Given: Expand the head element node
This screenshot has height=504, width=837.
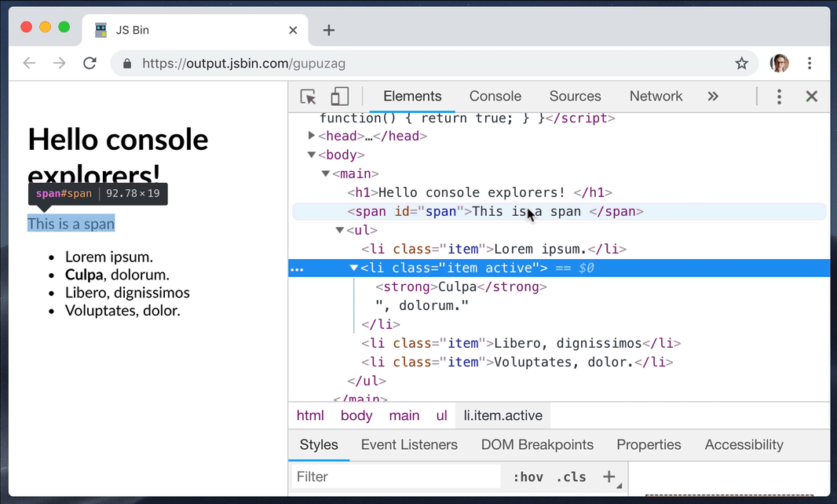Looking at the screenshot, I should pos(311,136).
